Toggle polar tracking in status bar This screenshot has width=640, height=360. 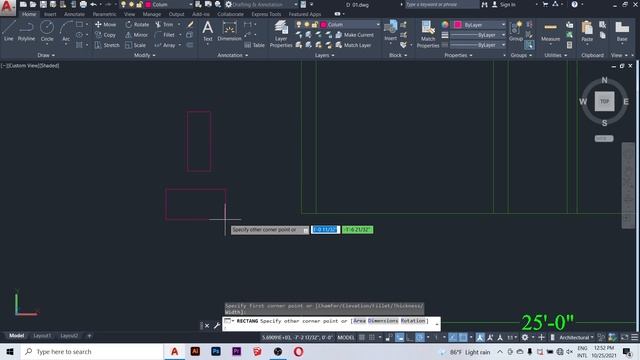(420, 337)
